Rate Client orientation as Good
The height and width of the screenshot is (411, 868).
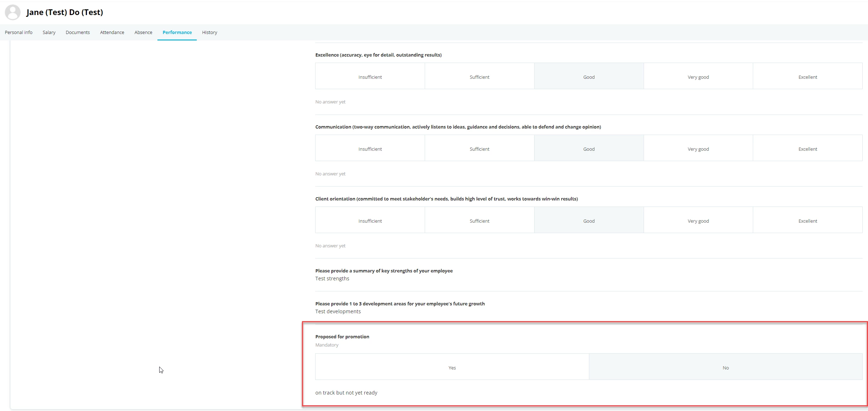tap(589, 220)
